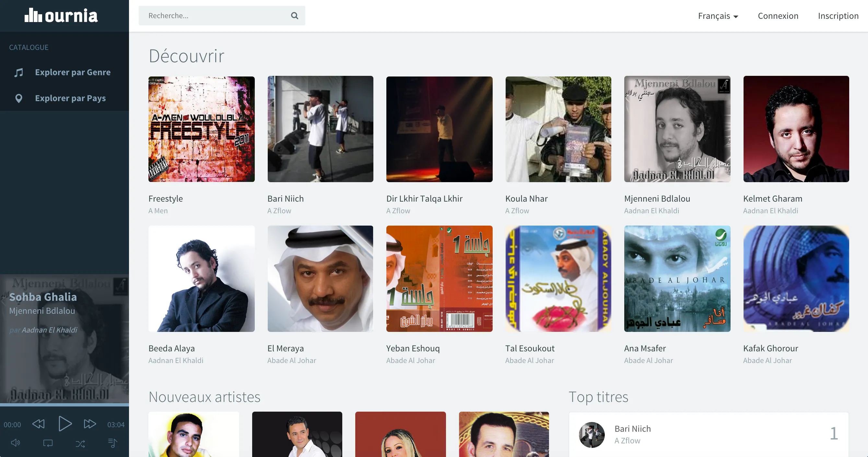Open the Tal Esoukout album cover
Image resolution: width=868 pixels, height=457 pixels.
(x=558, y=279)
